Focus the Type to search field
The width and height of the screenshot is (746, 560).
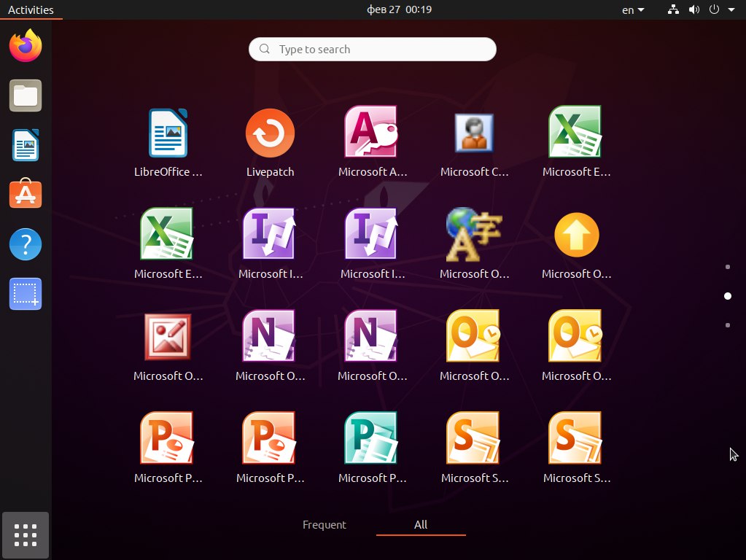(x=373, y=49)
